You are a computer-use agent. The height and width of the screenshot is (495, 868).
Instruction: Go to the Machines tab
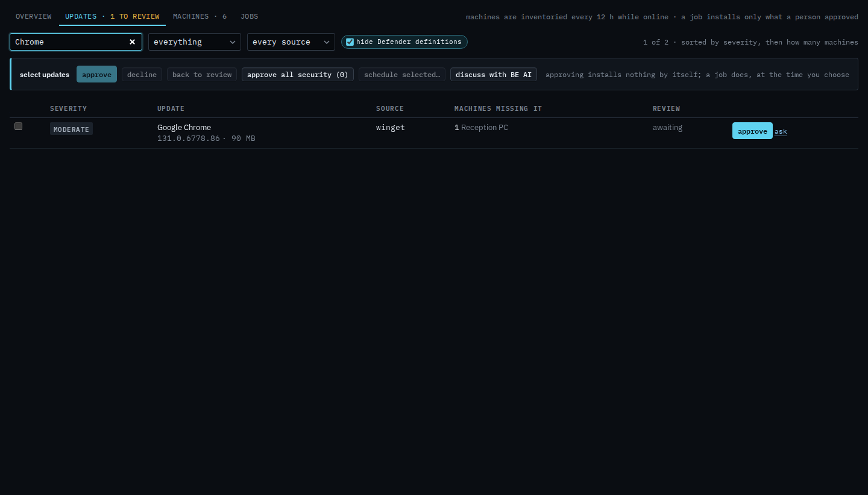200,16
